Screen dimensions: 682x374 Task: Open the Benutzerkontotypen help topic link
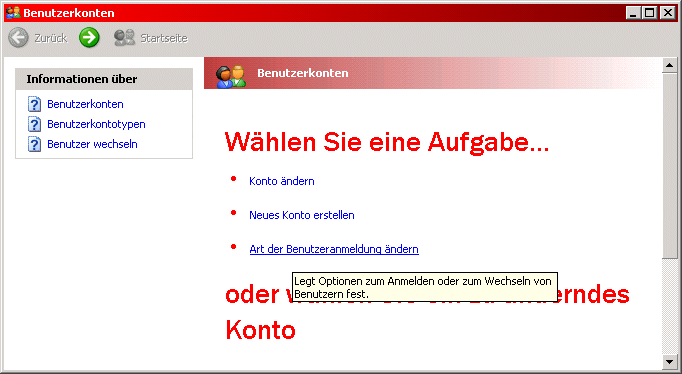pyautogui.click(x=96, y=124)
